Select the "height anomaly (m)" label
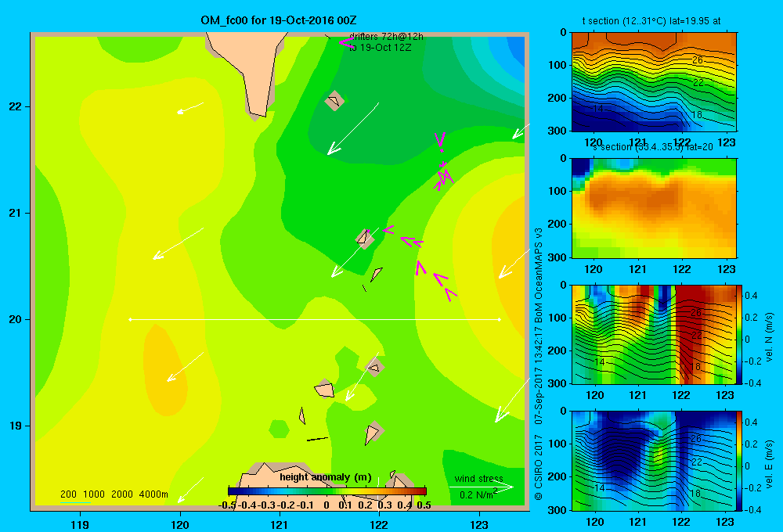 coord(326,477)
